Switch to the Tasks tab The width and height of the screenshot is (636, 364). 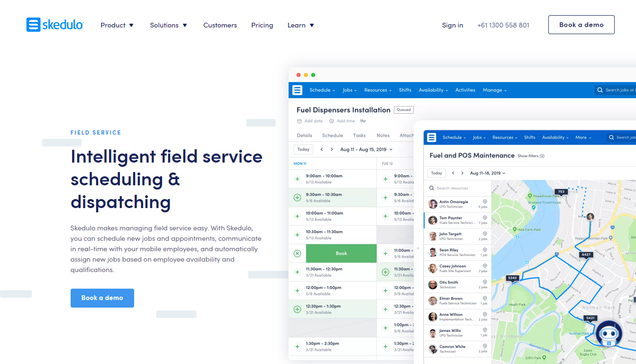click(x=359, y=136)
